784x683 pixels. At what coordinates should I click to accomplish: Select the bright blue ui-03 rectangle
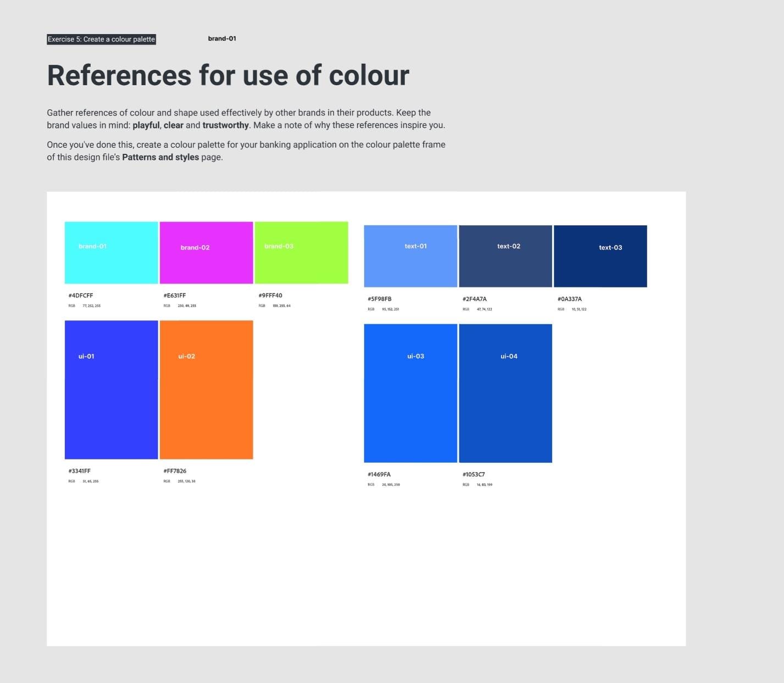click(x=410, y=393)
